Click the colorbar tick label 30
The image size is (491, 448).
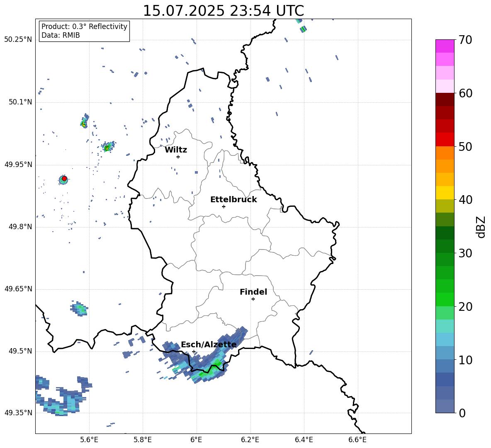(465, 253)
